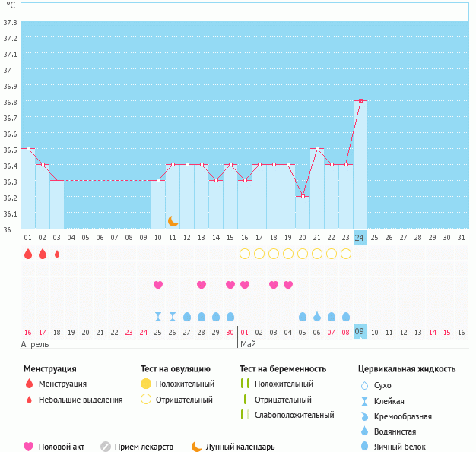
Task: Click the Лунный календарь moon icon in legend
Action: click(x=197, y=447)
